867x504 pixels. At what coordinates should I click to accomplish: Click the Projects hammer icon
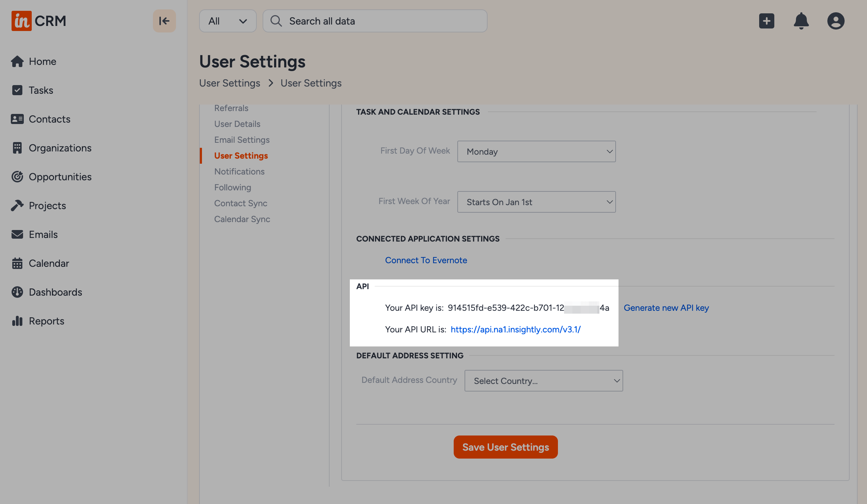(x=17, y=205)
